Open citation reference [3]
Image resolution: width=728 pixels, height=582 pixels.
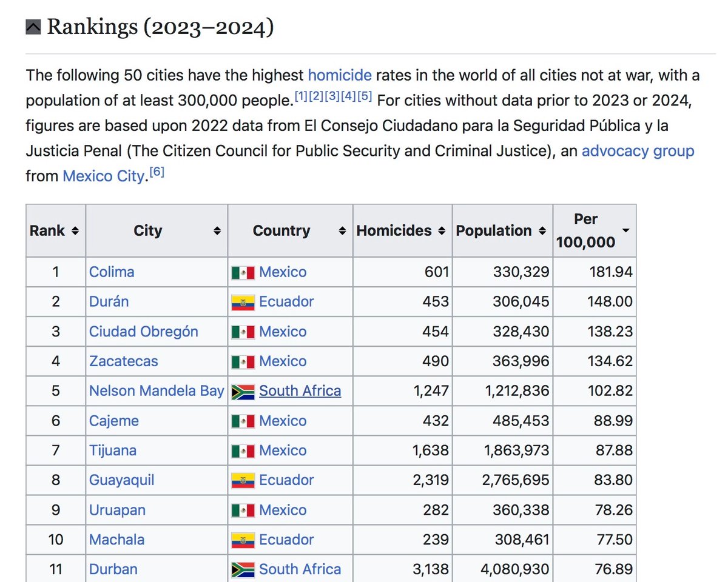pos(332,96)
